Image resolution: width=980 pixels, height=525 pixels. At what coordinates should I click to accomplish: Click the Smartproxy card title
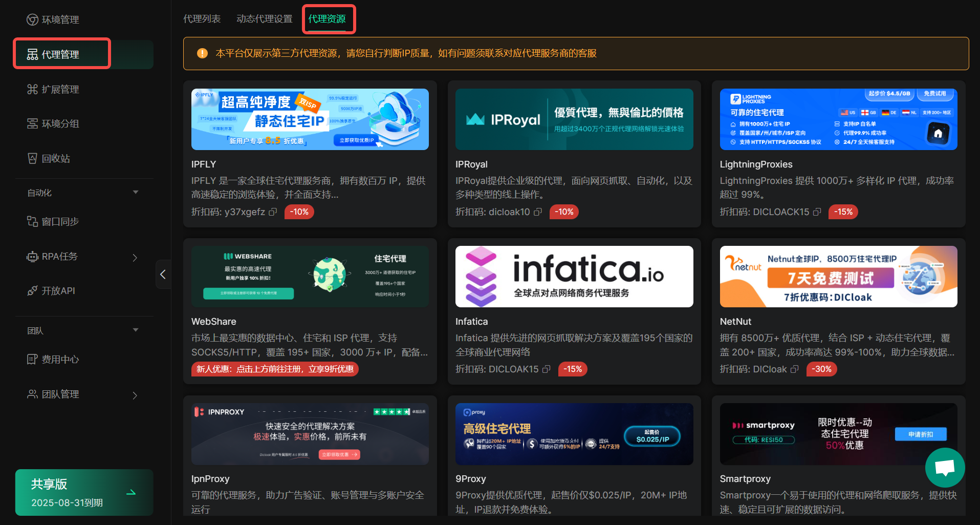coord(745,479)
